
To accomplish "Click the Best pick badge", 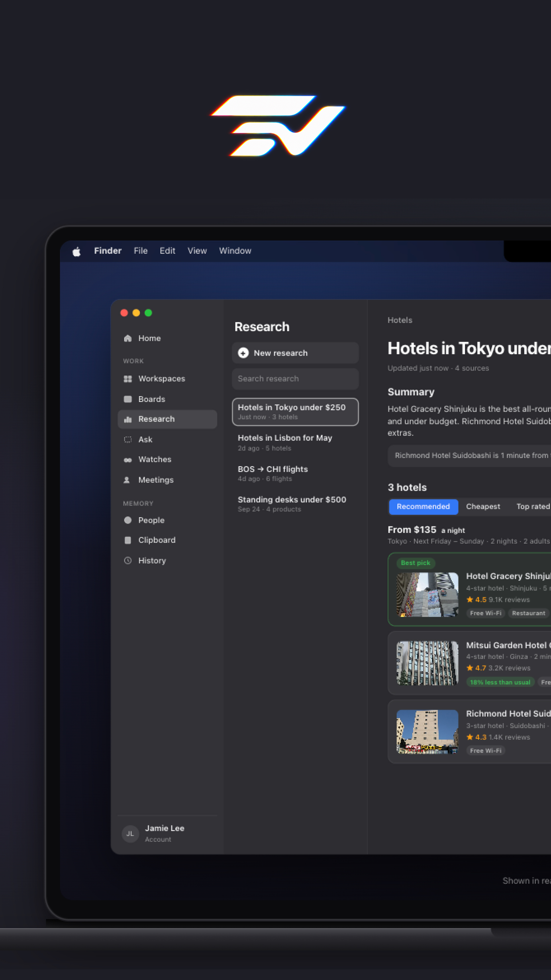I will pyautogui.click(x=416, y=563).
